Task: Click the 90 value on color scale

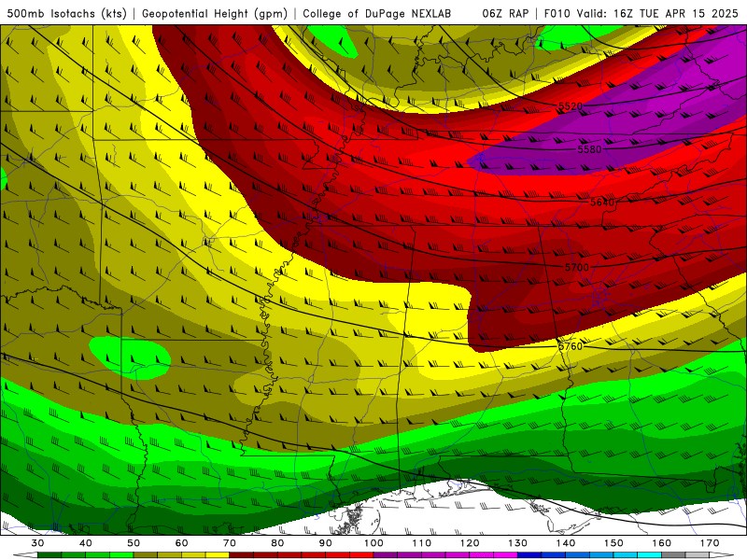Action: [326, 543]
